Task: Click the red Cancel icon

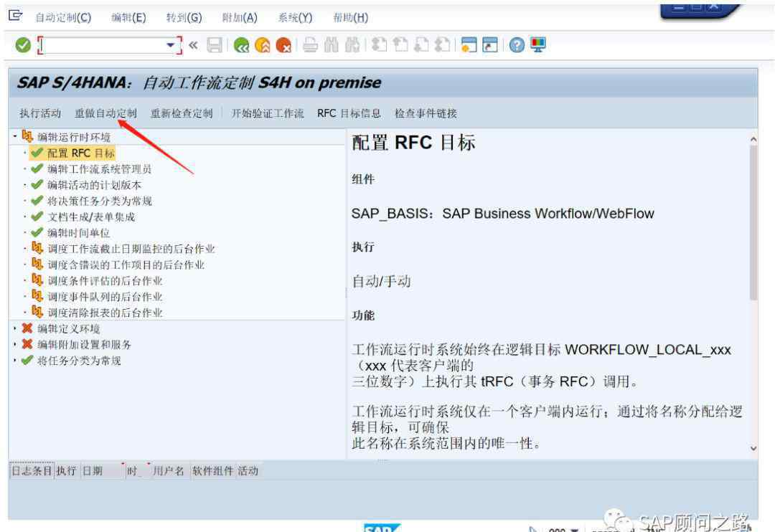Action: point(283,45)
